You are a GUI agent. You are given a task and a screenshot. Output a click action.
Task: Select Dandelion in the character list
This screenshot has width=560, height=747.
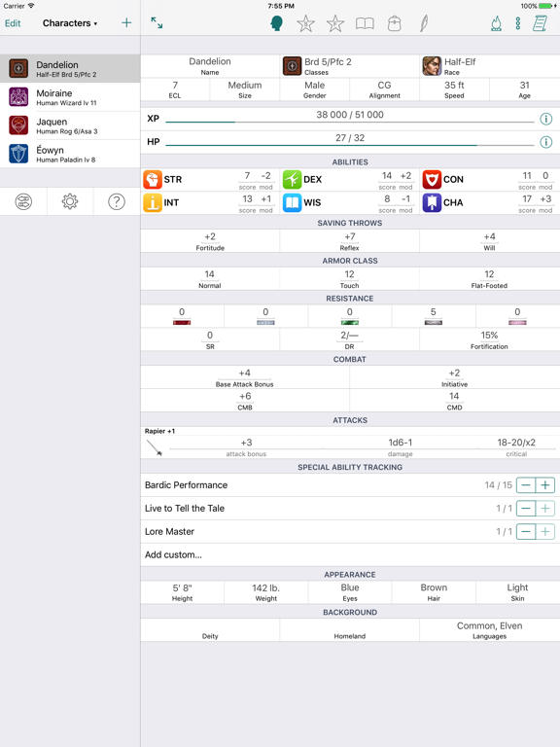tap(70, 69)
